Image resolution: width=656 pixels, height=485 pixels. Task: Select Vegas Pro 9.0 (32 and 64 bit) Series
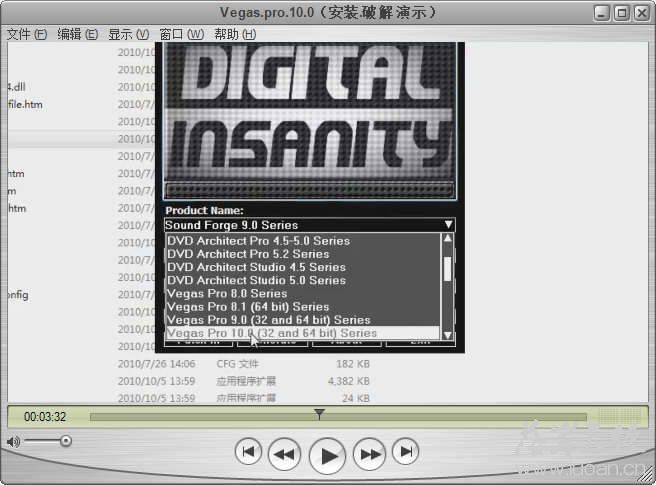click(303, 320)
